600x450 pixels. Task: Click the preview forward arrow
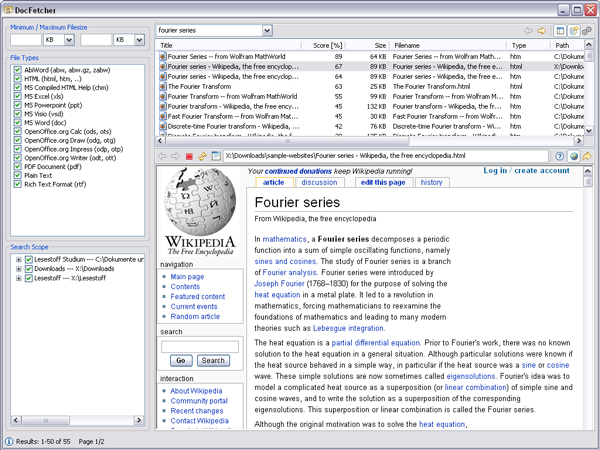(x=175, y=156)
